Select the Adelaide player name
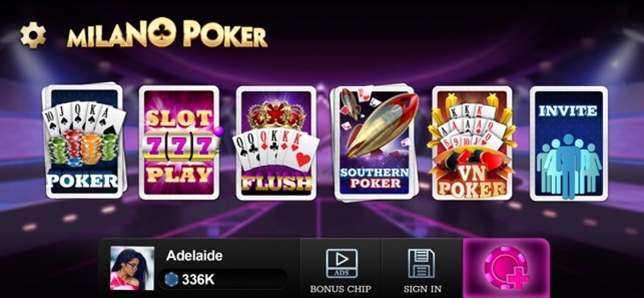Viewport: 644px width, 298px height. 194,255
